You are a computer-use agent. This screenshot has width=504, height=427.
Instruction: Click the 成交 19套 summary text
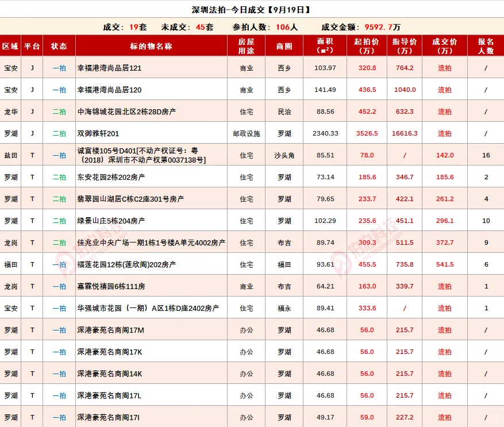[x=125, y=27]
